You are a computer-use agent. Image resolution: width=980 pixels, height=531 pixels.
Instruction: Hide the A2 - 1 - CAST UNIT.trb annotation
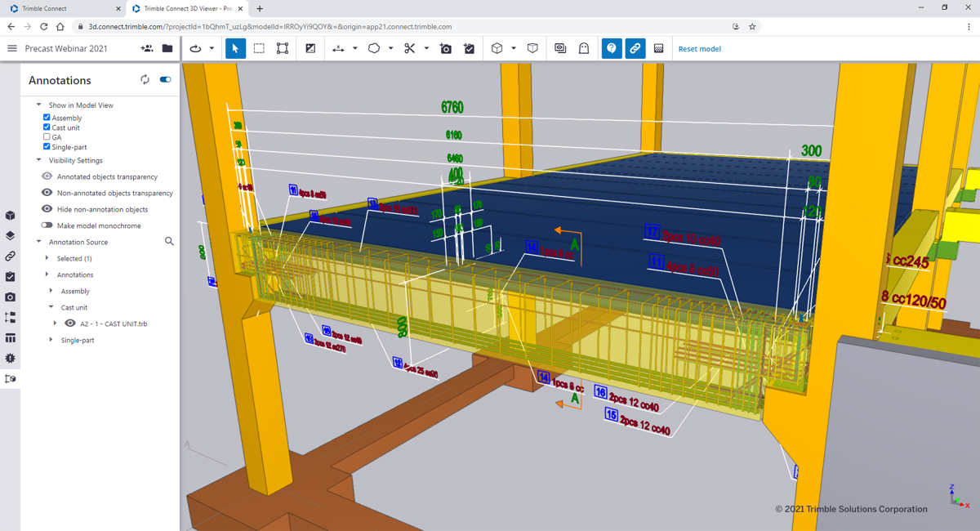point(69,323)
